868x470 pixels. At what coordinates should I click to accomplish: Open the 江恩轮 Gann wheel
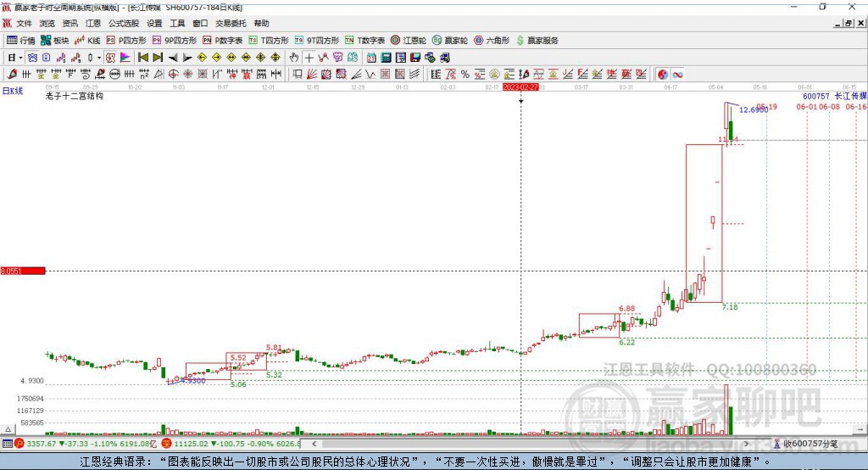[409, 41]
